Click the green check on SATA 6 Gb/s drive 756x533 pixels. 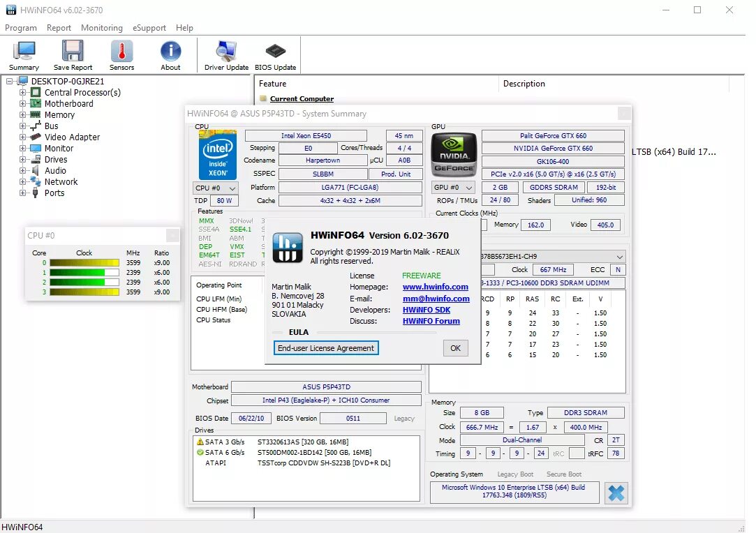(200, 452)
